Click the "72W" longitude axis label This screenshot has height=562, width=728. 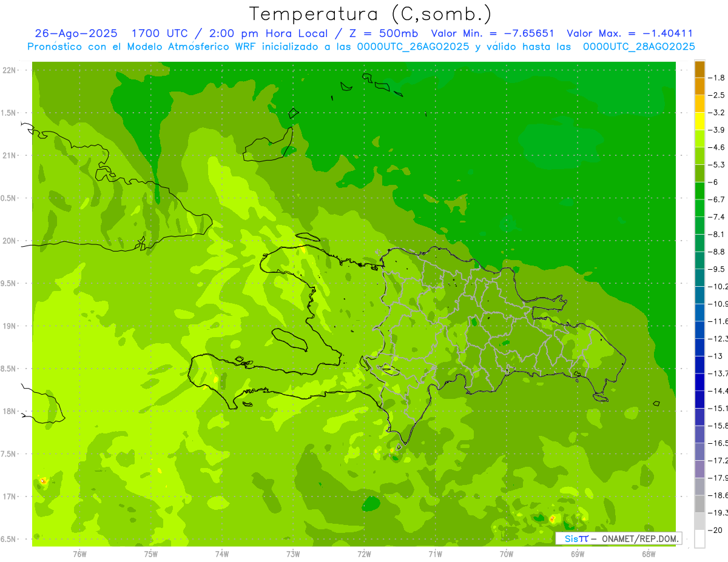pos(364,554)
